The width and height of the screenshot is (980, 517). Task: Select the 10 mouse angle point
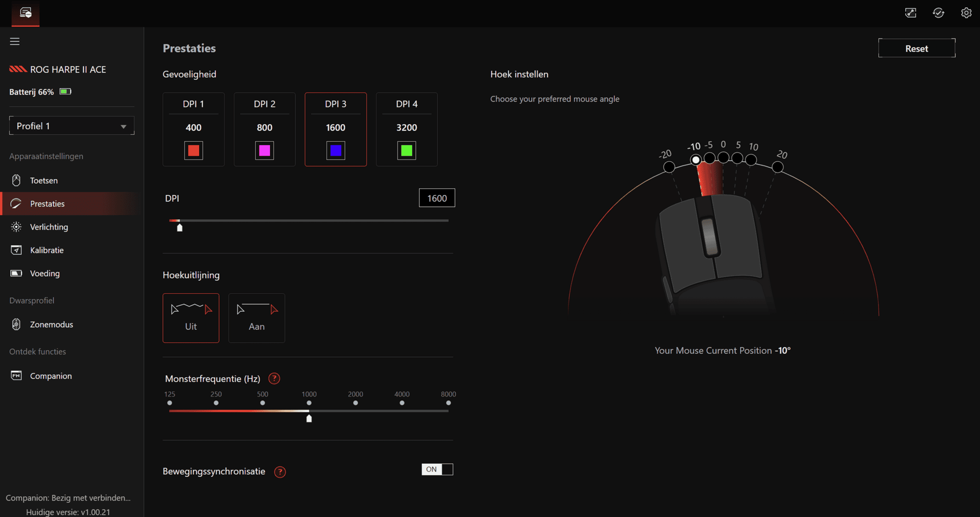click(751, 159)
